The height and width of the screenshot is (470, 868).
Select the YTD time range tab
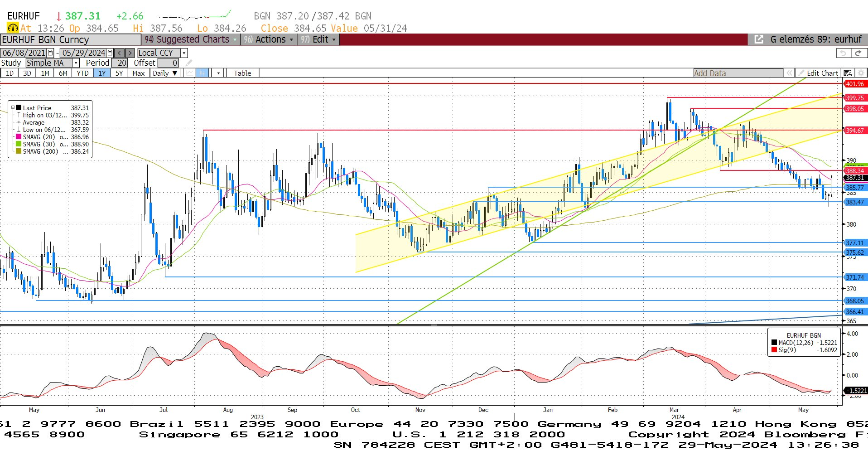click(x=82, y=73)
